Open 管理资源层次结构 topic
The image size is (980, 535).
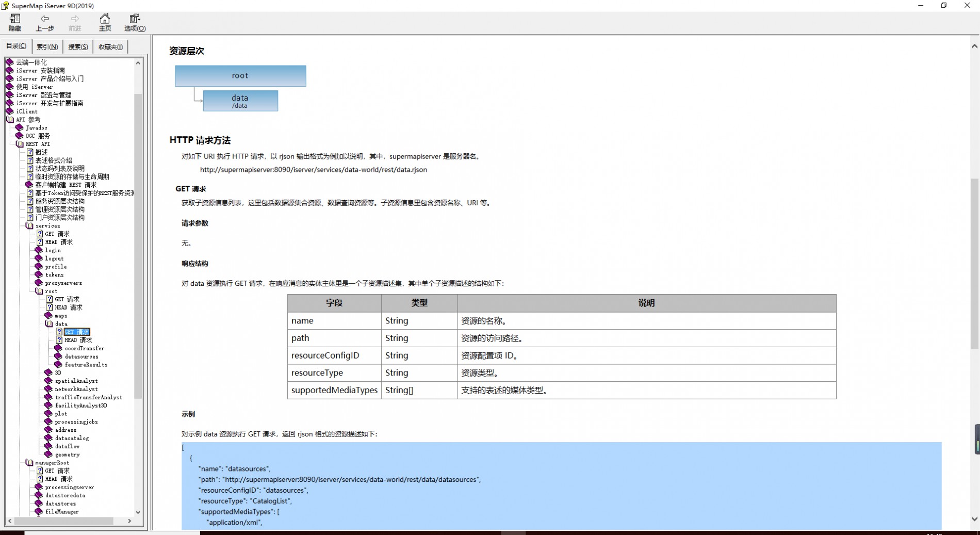60,209
